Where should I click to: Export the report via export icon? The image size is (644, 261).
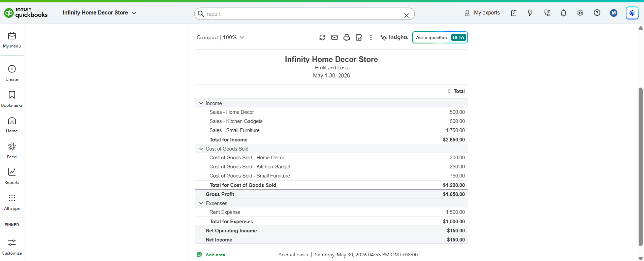click(359, 37)
